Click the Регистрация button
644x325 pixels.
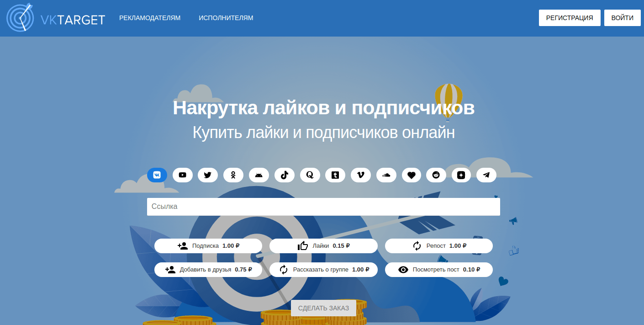pos(570,18)
